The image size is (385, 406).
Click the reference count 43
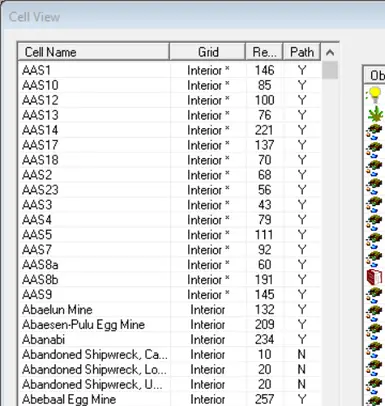pos(264,205)
